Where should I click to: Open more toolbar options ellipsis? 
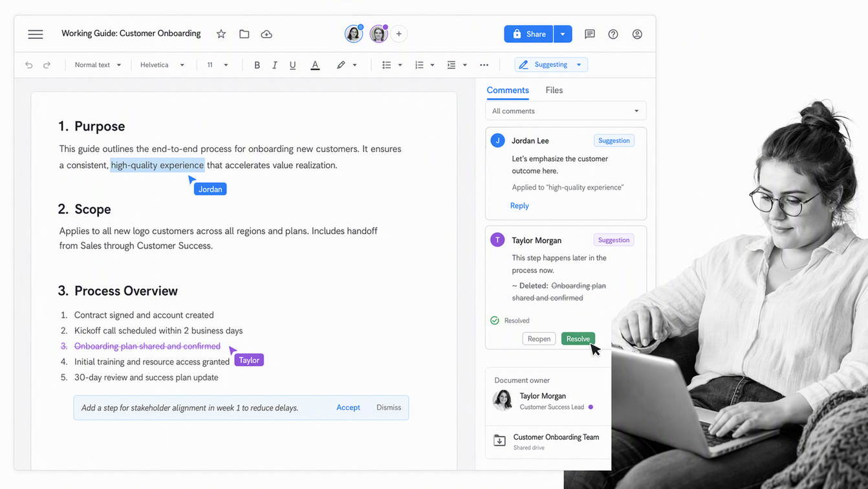(484, 65)
